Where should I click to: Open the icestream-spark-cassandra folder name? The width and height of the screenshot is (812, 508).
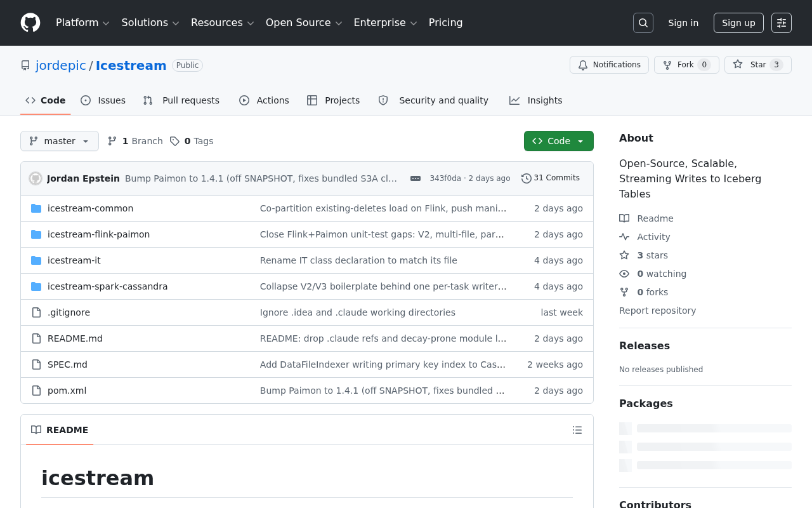108,286
